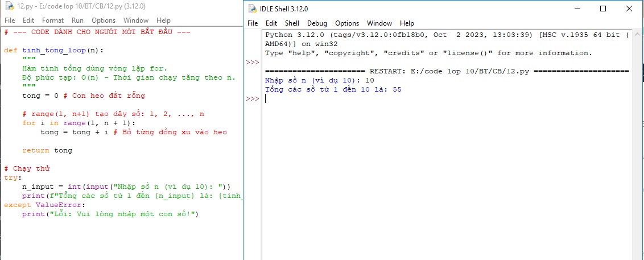Open Options menu in IDLE Shell window
Screen dimensions: 644x260
click(x=347, y=23)
